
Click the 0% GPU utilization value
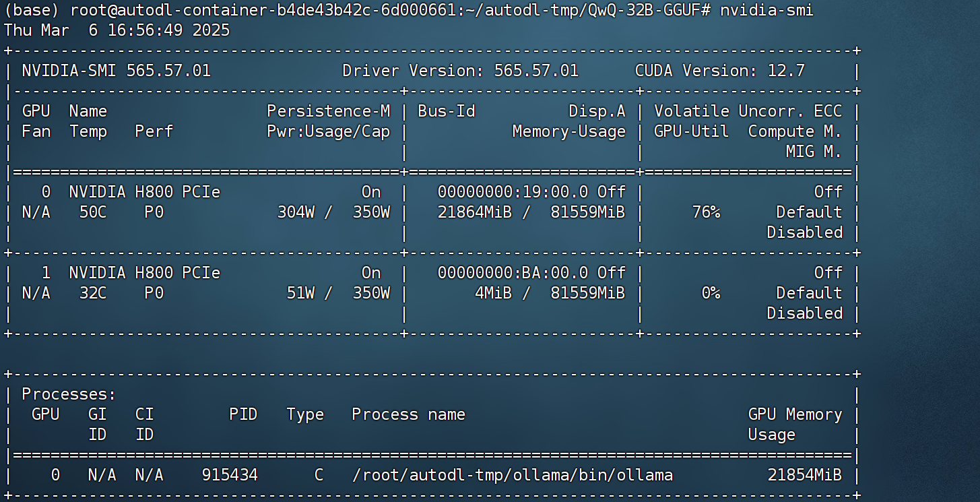[711, 293]
